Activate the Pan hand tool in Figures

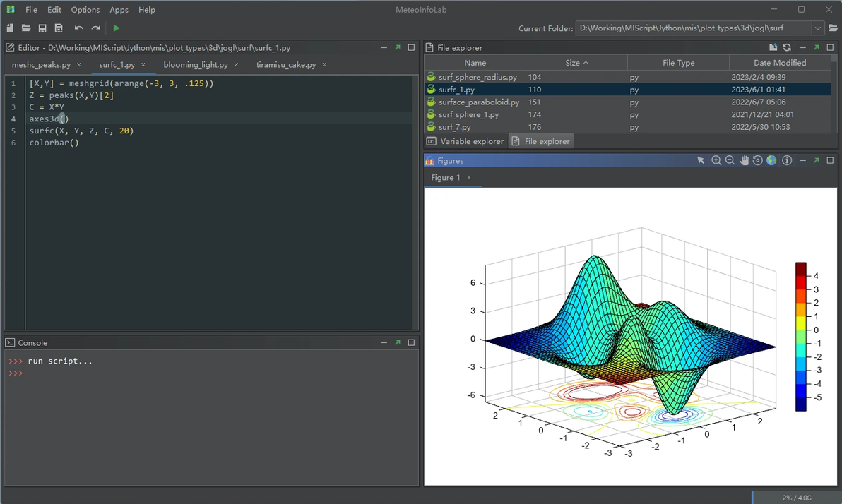(744, 161)
